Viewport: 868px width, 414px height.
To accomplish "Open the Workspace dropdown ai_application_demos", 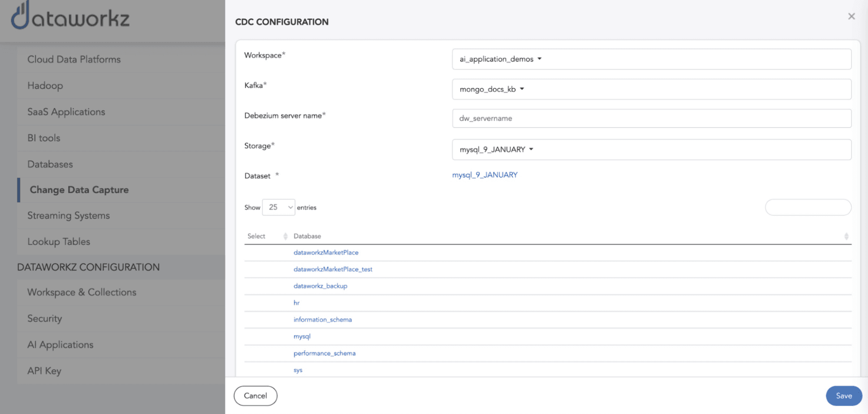I will tap(501, 59).
